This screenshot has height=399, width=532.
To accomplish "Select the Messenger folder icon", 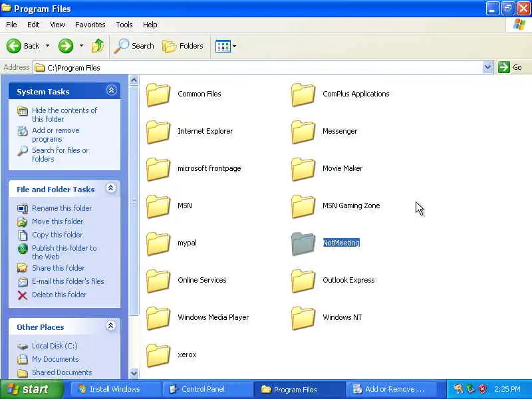I will (x=303, y=132).
